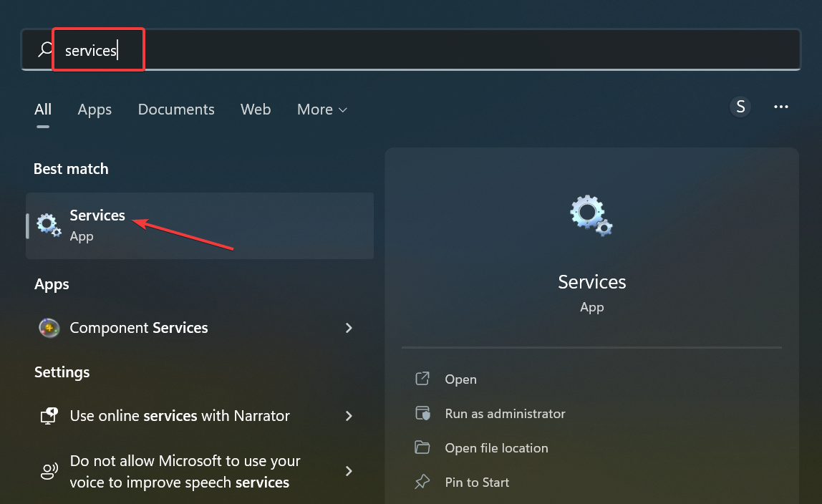This screenshot has height=504, width=822.
Task: Click the Run as administrator shield icon
Action: pyautogui.click(x=423, y=413)
